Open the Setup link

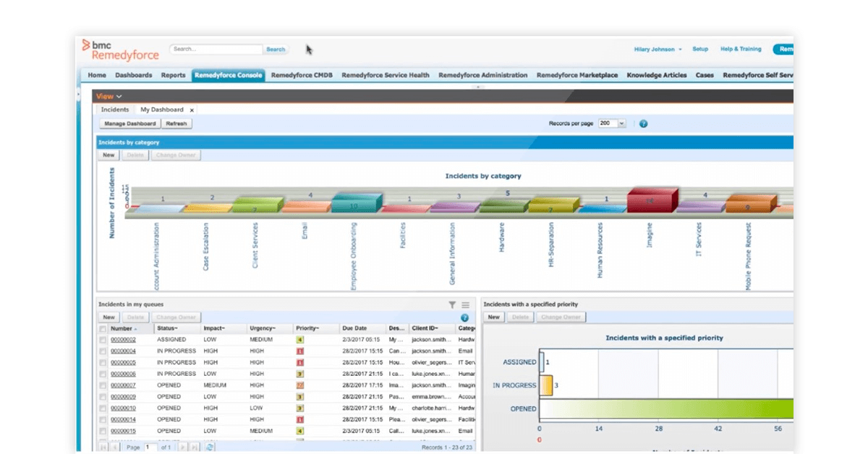(700, 49)
